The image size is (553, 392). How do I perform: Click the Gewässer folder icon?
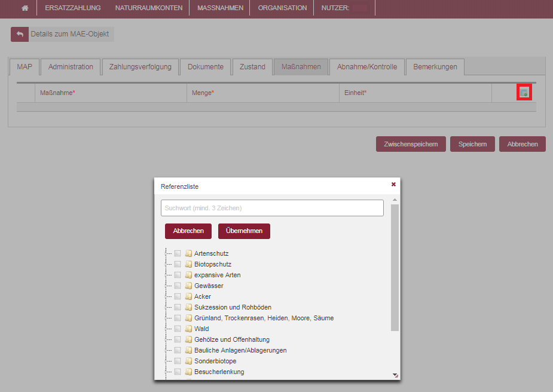[188, 286]
